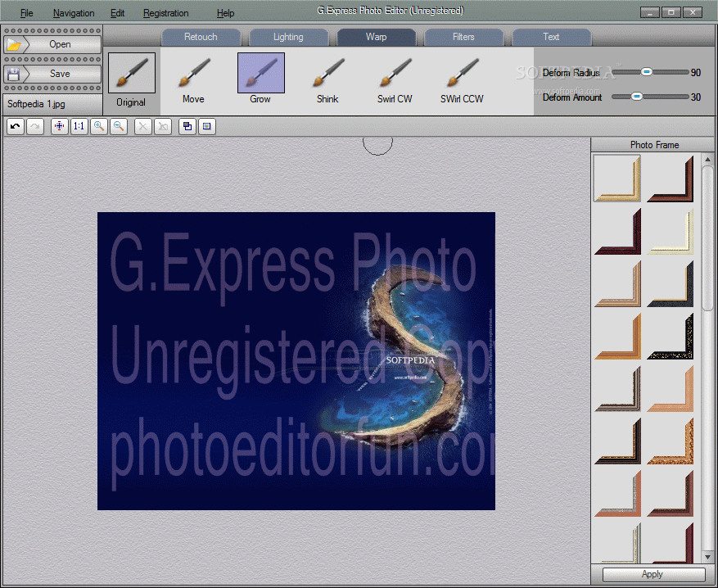This screenshot has height=588, width=718.
Task: Switch to the Lighting tab
Action: 288,37
